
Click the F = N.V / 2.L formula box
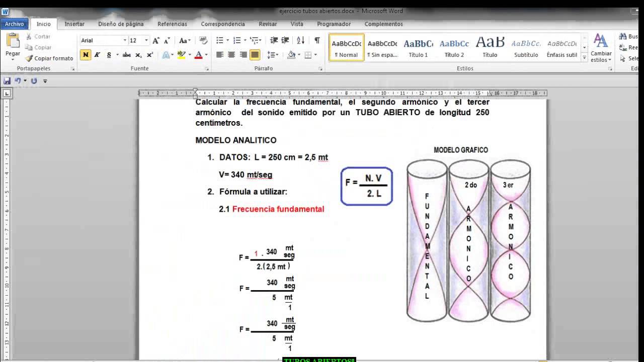pyautogui.click(x=366, y=186)
